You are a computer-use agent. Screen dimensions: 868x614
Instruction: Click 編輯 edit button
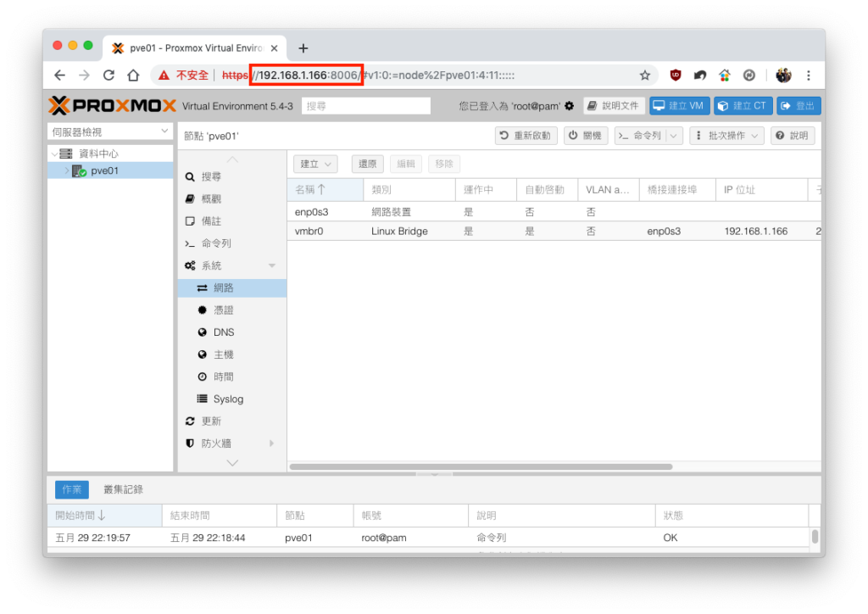[x=406, y=164]
